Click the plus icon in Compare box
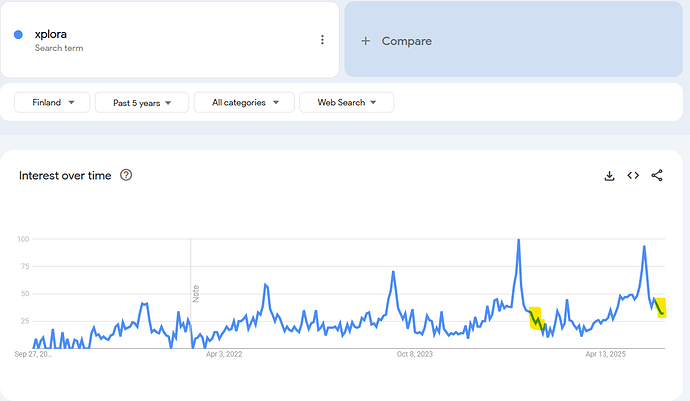The height and width of the screenshot is (401, 690). coord(365,41)
